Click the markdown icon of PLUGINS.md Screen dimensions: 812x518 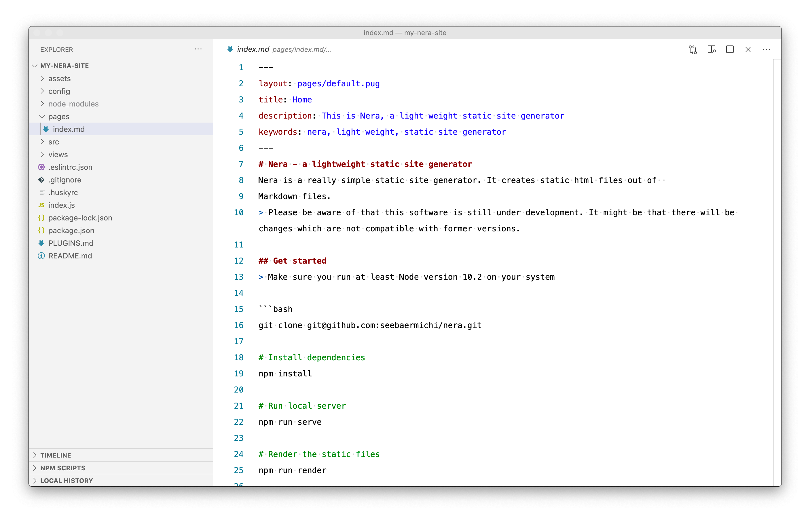[x=41, y=243]
